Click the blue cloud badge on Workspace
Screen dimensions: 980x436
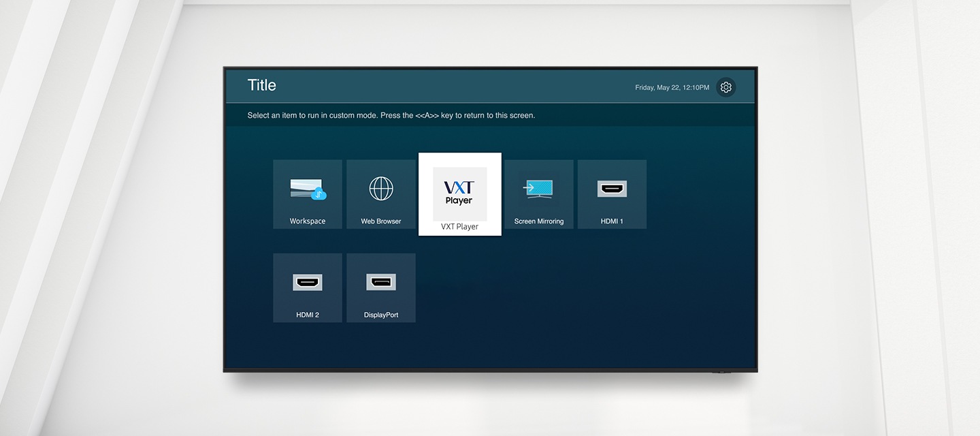(x=318, y=195)
